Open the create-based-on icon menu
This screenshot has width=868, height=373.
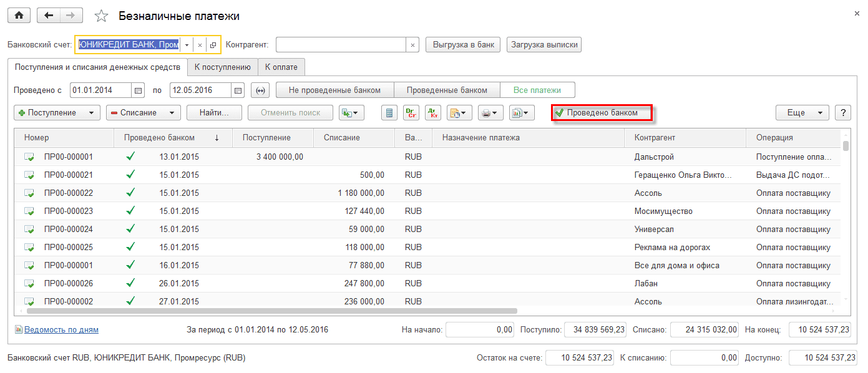click(x=351, y=113)
